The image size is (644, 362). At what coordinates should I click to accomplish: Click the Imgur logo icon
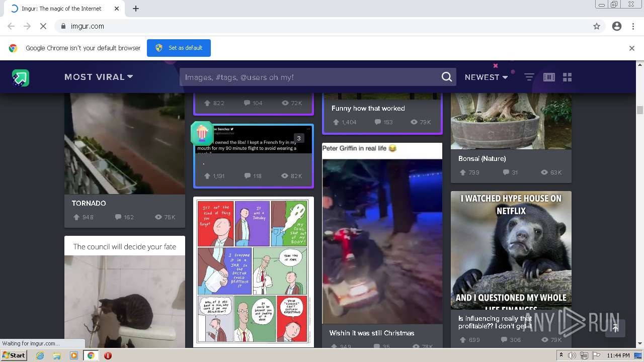[x=21, y=77]
